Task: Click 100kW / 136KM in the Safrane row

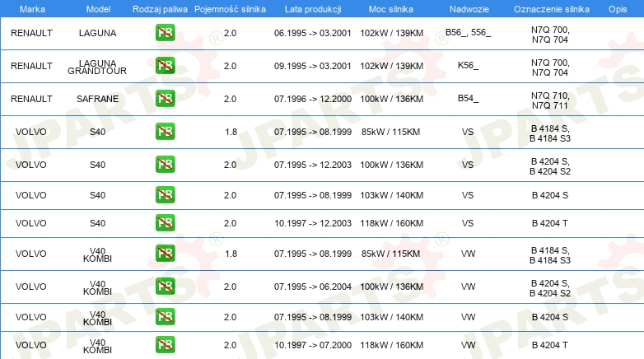Action: tap(391, 99)
